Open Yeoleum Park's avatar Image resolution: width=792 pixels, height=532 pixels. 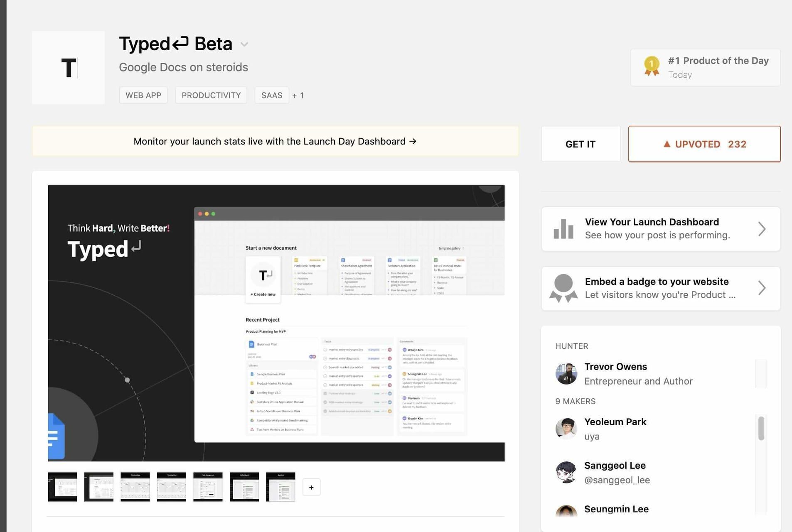566,429
